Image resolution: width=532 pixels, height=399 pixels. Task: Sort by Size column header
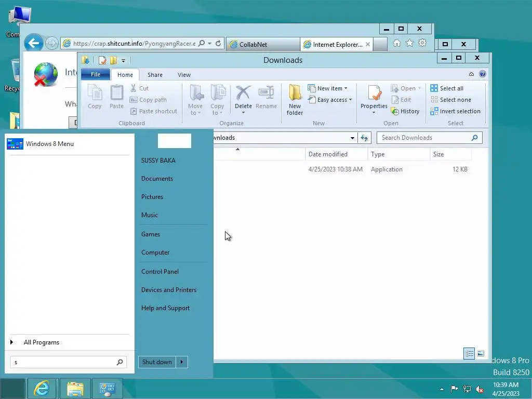pyautogui.click(x=450, y=154)
